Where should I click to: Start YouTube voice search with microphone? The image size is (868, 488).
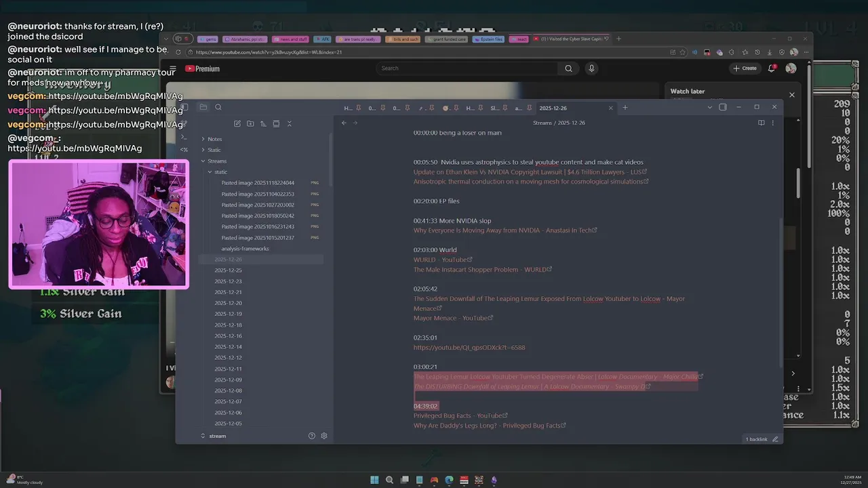[x=591, y=68]
